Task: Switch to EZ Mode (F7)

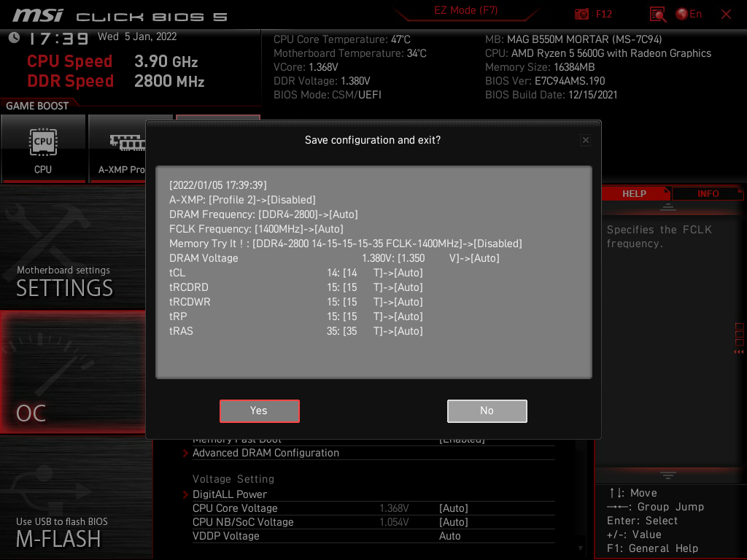Action: (465, 10)
